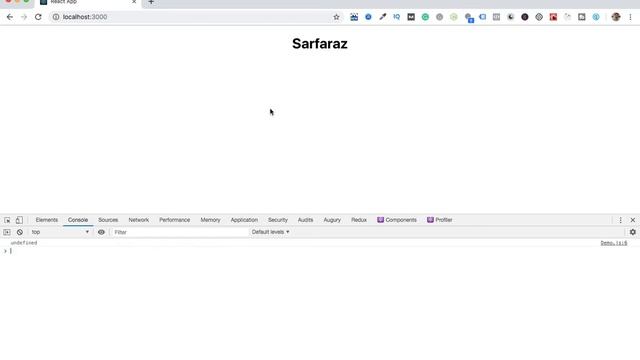This screenshot has height=360, width=640.
Task: Click the Sarfaraz heading
Action: pyautogui.click(x=320, y=44)
